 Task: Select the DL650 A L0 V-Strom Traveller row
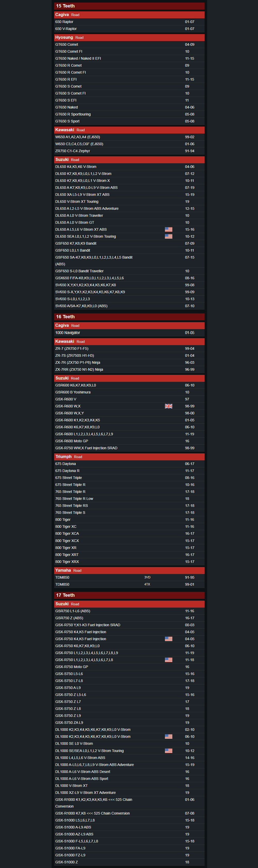click(x=129, y=216)
